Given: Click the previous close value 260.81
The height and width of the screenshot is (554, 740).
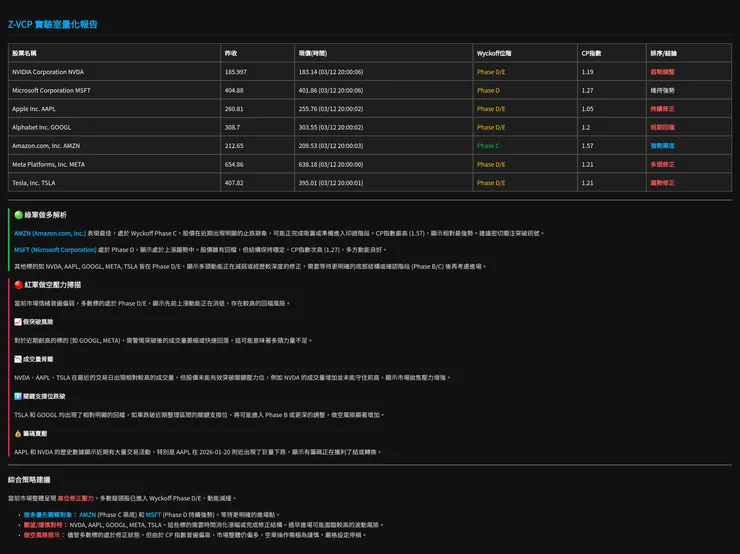Looking at the screenshot, I should pos(234,109).
